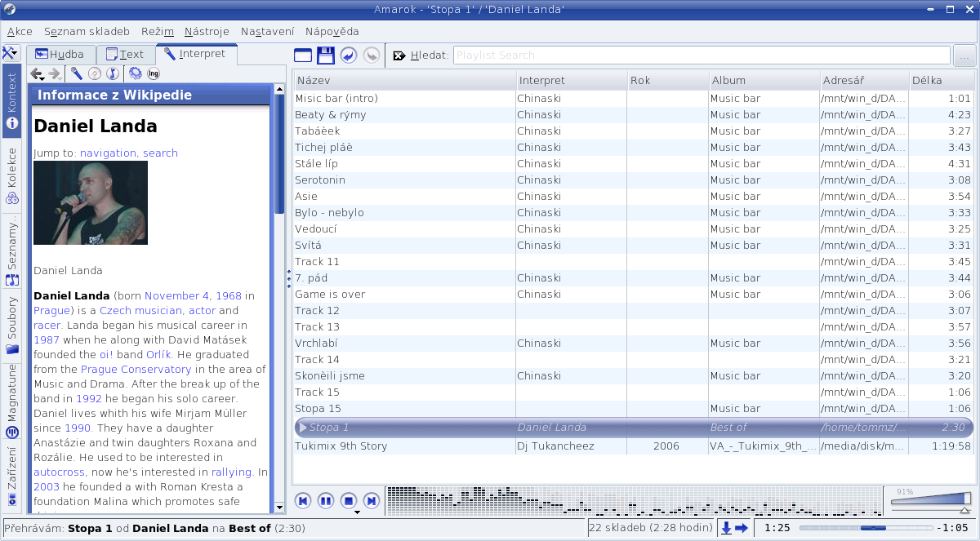Open the 'November 4' link
The height and width of the screenshot is (541, 980).
click(177, 295)
